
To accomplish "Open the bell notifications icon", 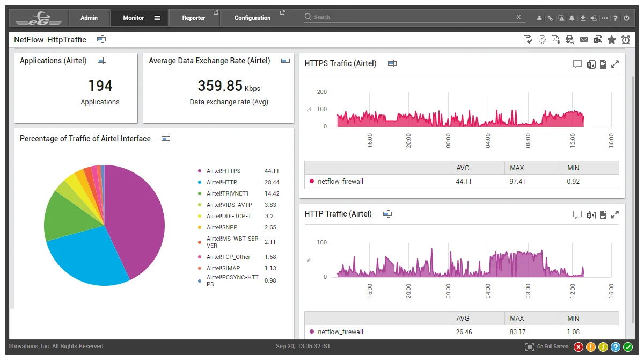I will pyautogui.click(x=572, y=18).
